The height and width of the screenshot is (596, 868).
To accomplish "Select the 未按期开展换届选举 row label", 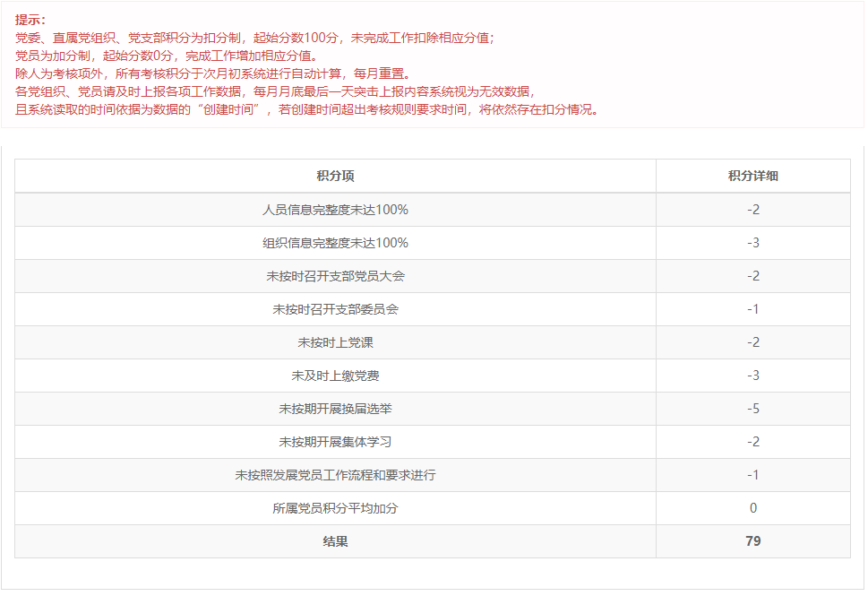I will coord(335,409).
